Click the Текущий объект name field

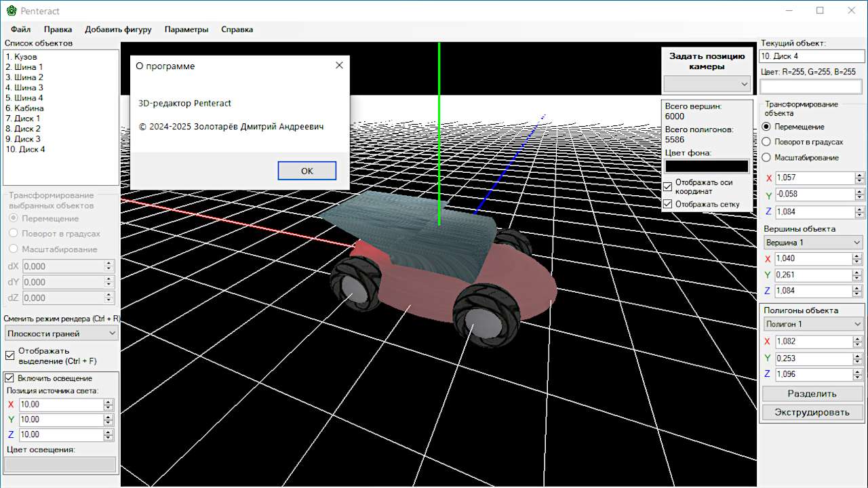click(x=811, y=56)
